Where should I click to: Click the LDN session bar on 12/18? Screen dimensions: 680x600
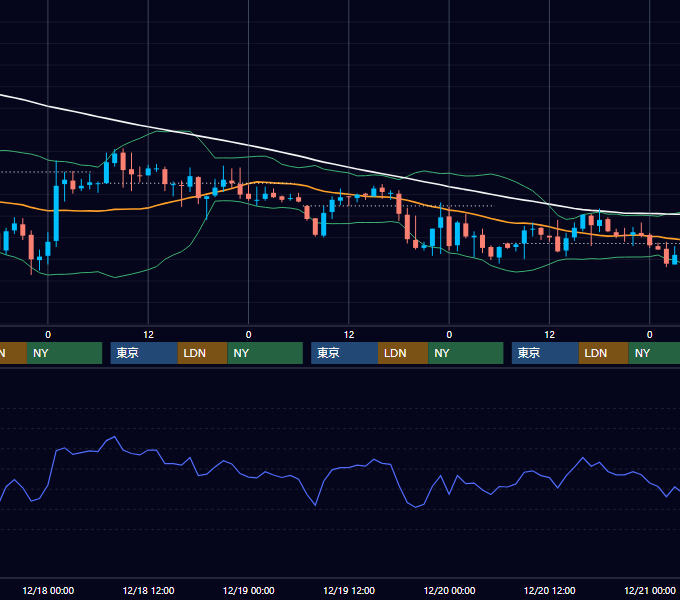point(203,353)
